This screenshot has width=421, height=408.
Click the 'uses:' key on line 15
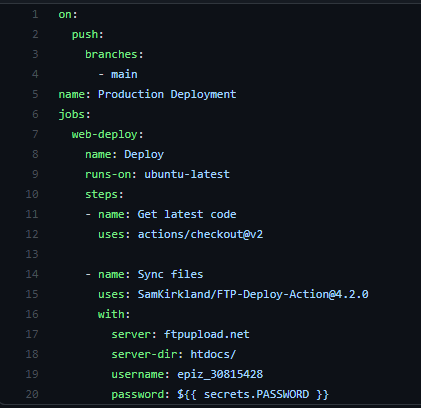coord(114,294)
